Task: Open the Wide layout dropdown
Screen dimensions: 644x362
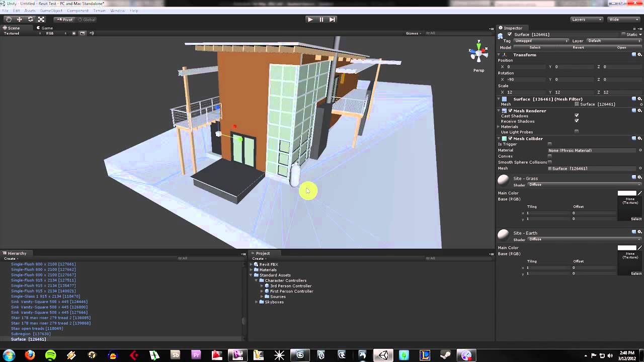Action: [623, 19]
